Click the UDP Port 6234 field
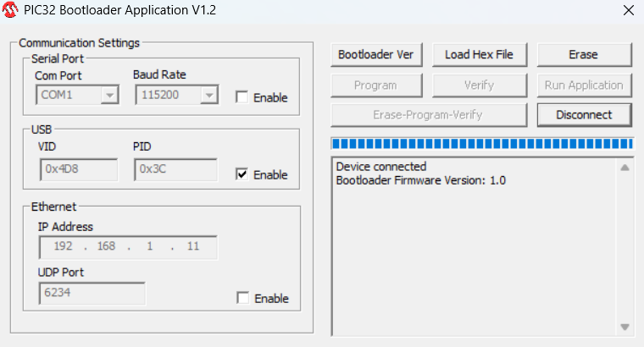Viewport: 644px width, 347px height. click(92, 293)
